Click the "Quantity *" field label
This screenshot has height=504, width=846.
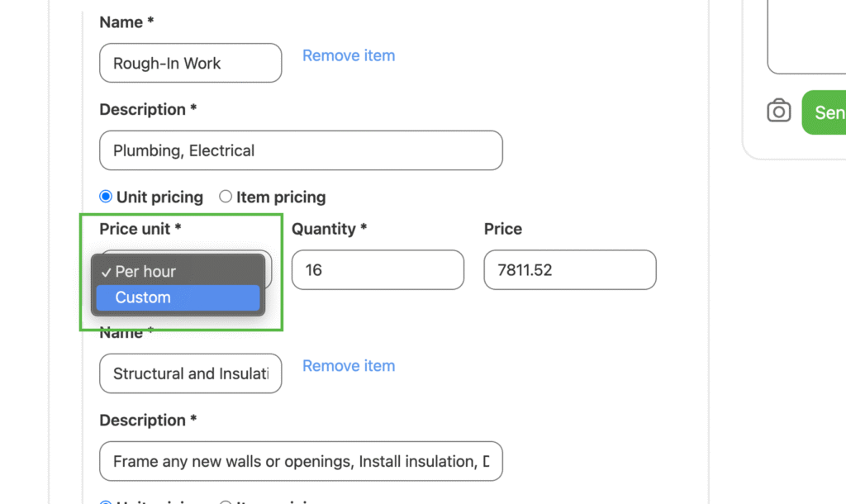pos(329,229)
